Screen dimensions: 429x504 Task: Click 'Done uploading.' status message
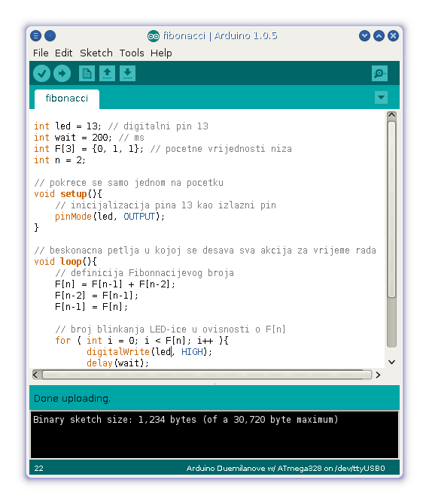(72, 399)
